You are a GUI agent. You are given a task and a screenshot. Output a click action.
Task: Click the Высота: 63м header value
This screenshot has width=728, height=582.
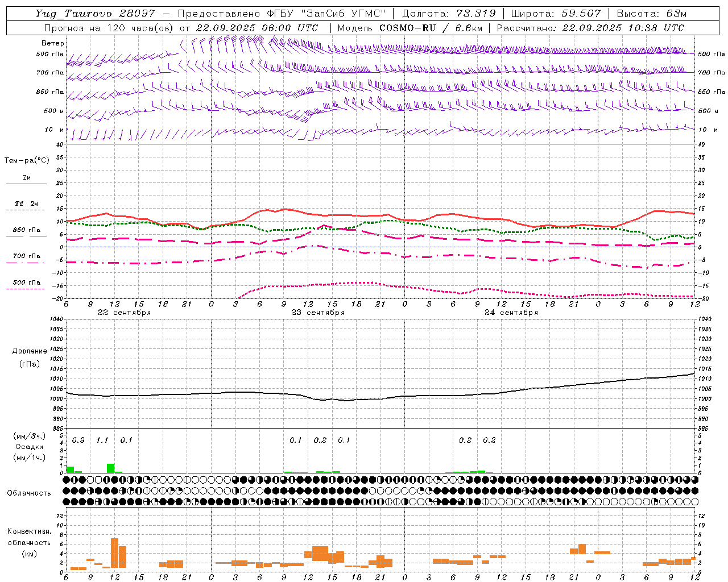[x=652, y=14]
